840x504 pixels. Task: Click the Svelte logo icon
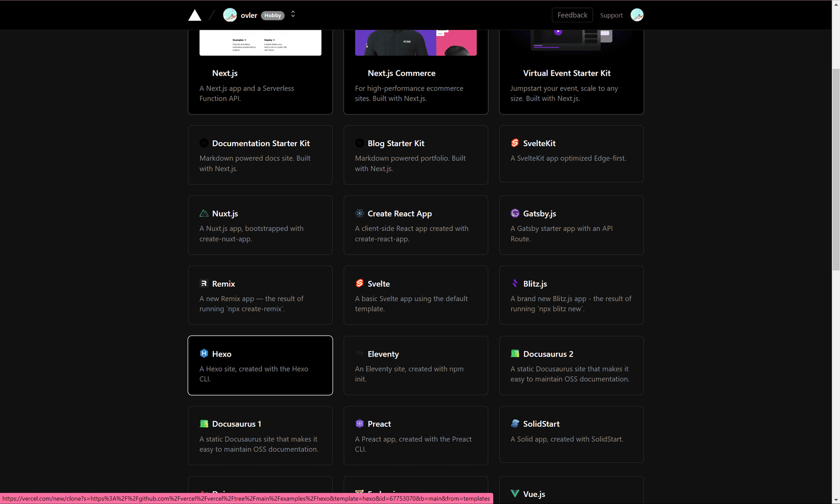point(360,283)
